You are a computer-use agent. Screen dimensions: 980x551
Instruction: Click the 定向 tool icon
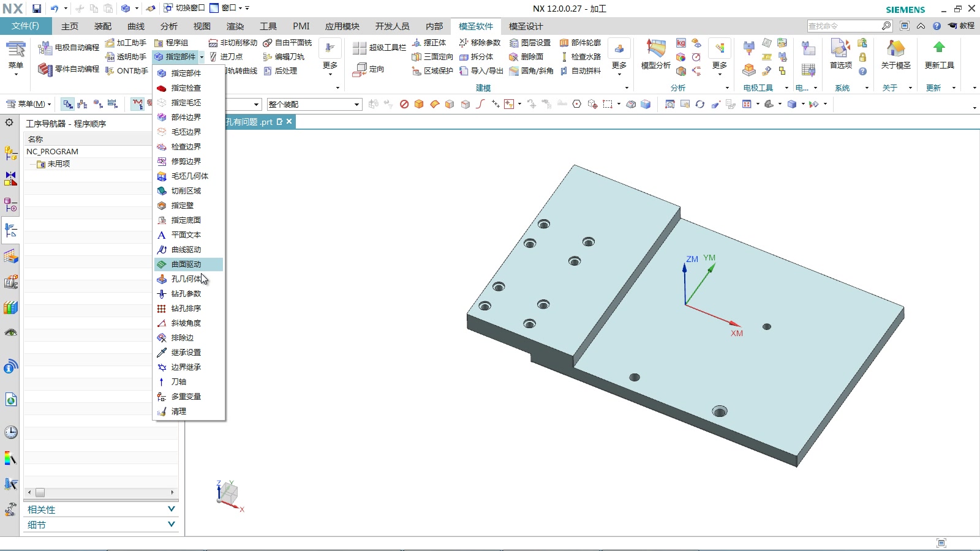click(368, 69)
